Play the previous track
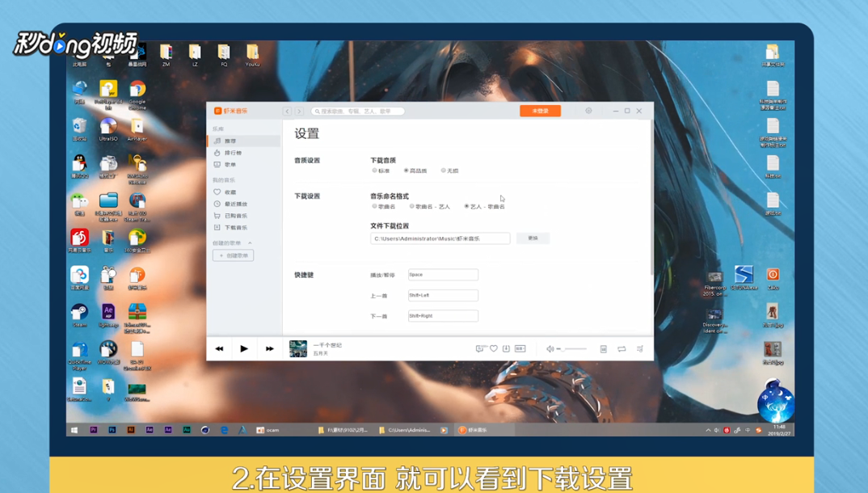This screenshot has width=868, height=493. click(x=219, y=348)
